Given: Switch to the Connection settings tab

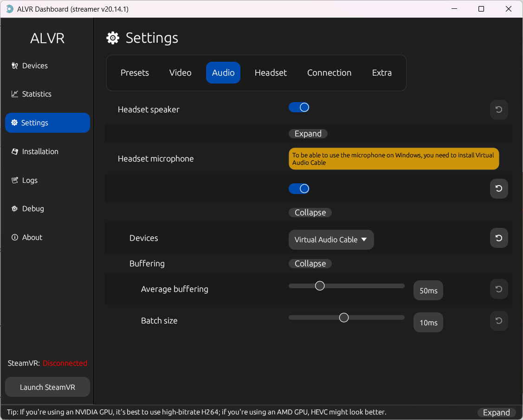Looking at the screenshot, I should pos(329,73).
